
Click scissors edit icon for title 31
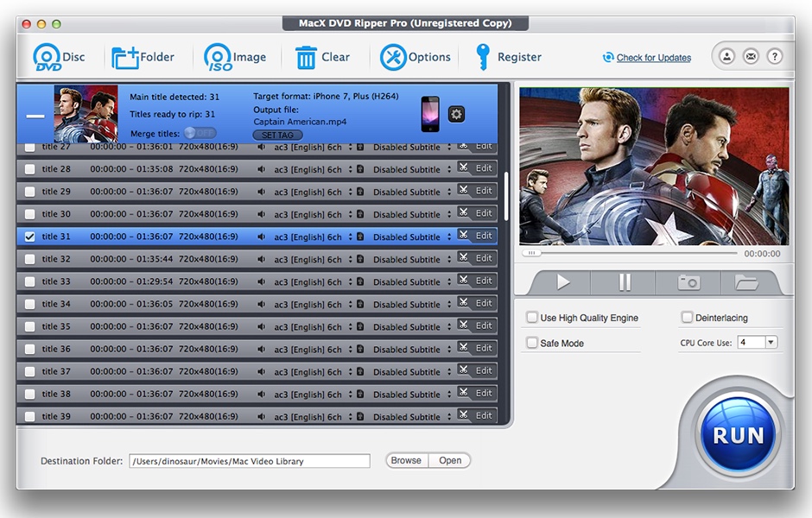point(464,236)
